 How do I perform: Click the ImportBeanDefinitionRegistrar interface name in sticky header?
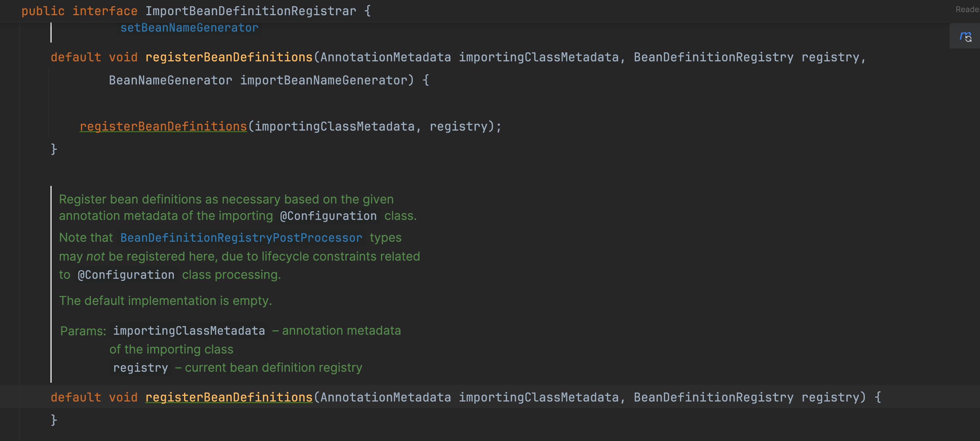tap(251, 11)
